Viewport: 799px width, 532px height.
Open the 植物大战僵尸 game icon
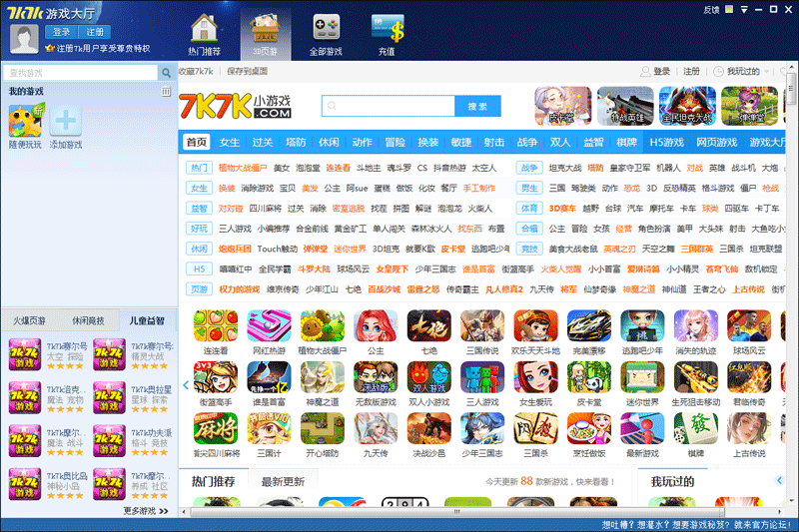[322, 326]
